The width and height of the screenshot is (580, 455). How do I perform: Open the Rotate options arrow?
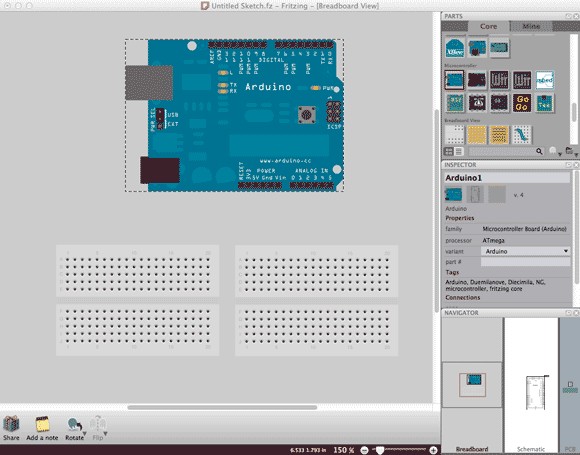click(x=85, y=434)
